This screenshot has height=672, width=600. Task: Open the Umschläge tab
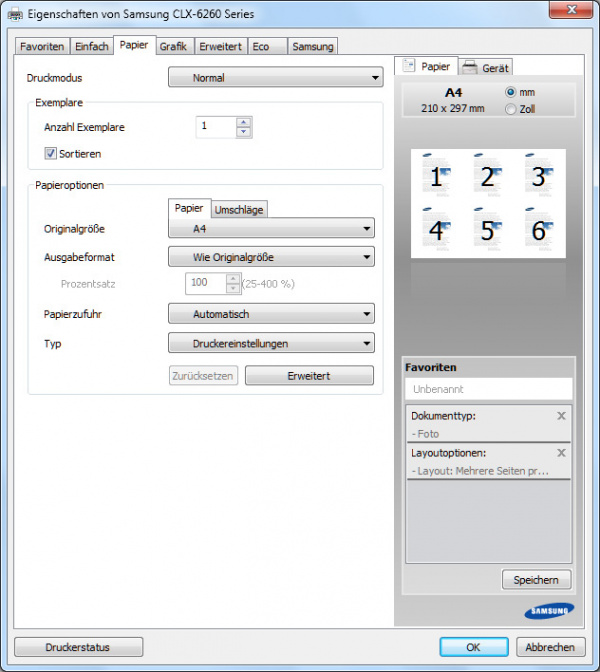239,209
